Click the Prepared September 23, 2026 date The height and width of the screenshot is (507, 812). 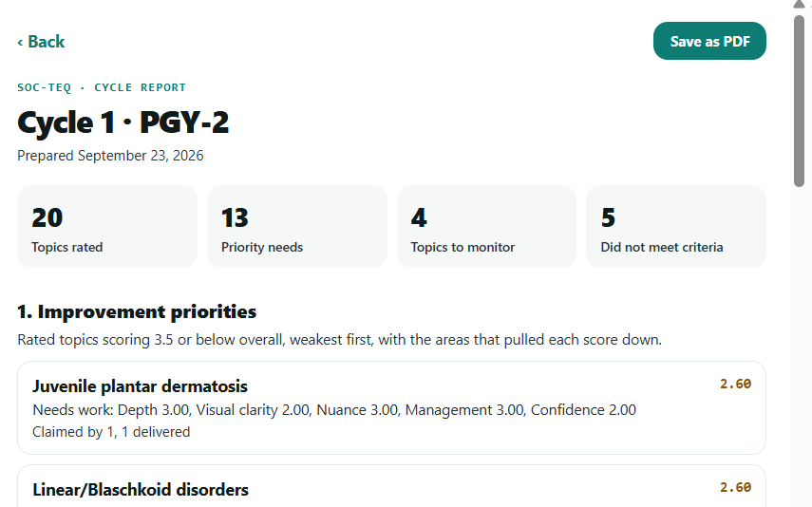[x=110, y=156]
